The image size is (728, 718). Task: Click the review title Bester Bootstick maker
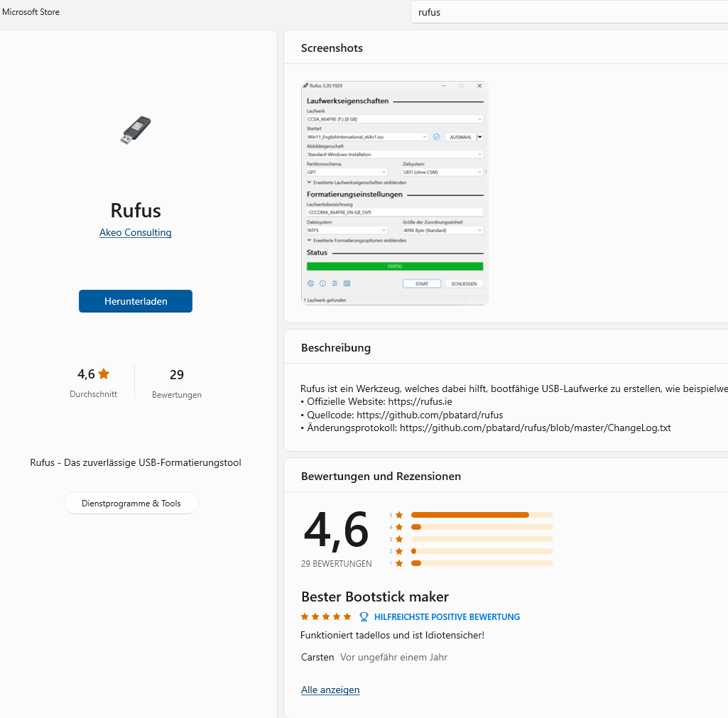click(x=375, y=597)
